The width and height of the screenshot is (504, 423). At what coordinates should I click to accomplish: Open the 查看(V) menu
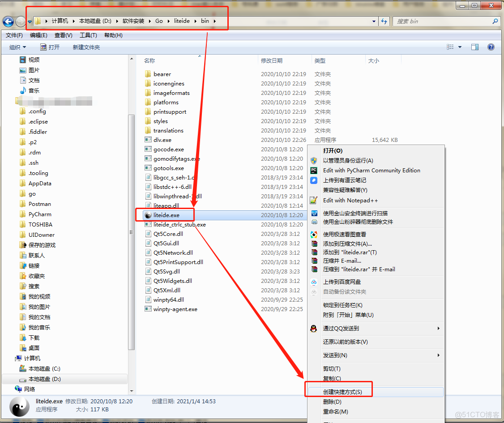point(63,35)
